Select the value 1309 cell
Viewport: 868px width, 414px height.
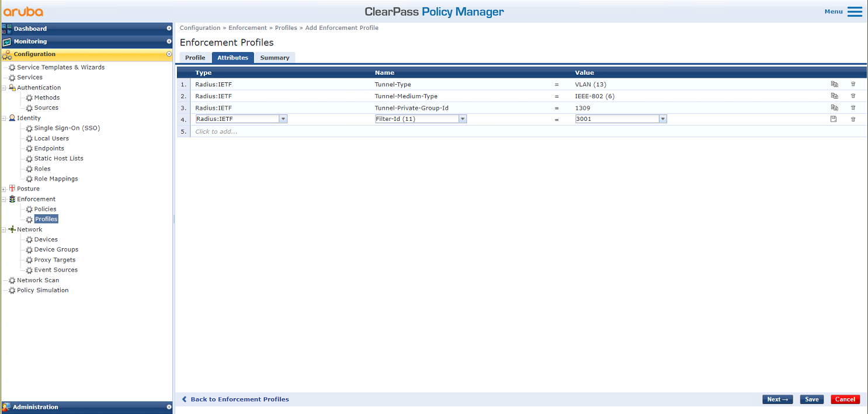pos(582,108)
